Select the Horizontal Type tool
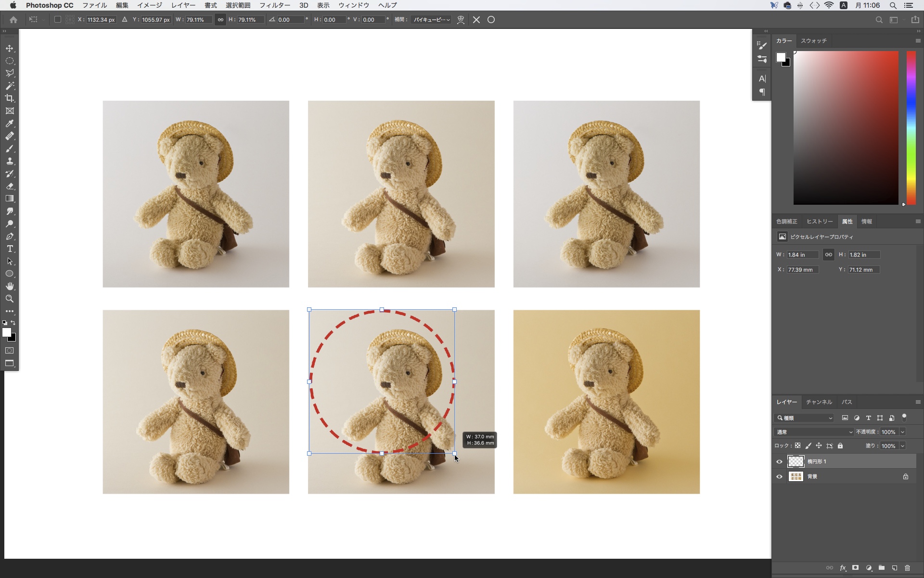This screenshot has height=578, width=924. click(x=10, y=249)
